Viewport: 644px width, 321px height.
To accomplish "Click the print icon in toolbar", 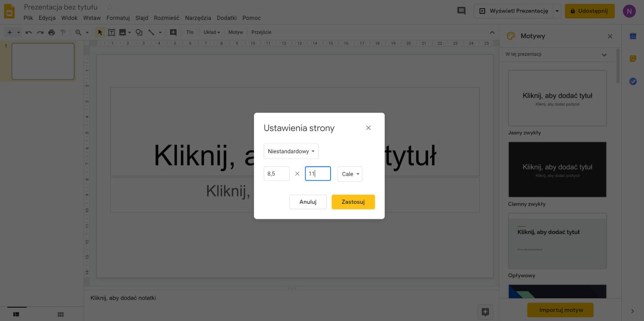I will pos(52,32).
